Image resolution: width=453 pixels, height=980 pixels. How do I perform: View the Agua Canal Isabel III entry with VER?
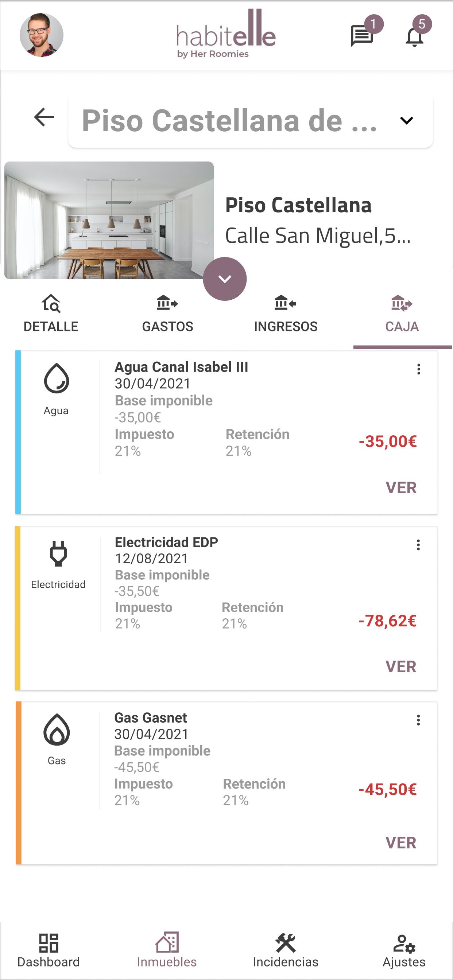click(x=401, y=488)
